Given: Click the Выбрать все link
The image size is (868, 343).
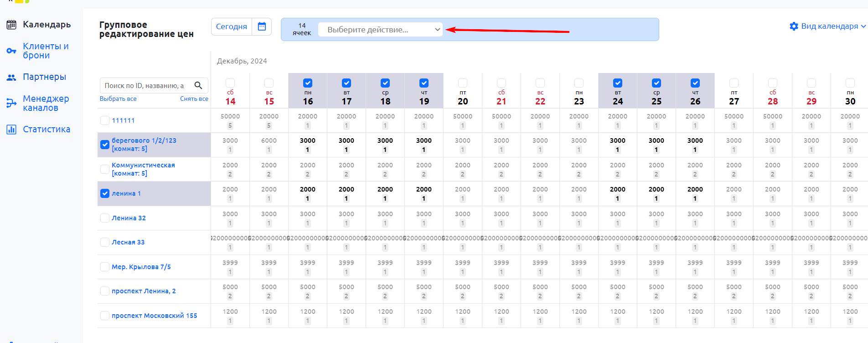Looking at the screenshot, I should (x=118, y=99).
